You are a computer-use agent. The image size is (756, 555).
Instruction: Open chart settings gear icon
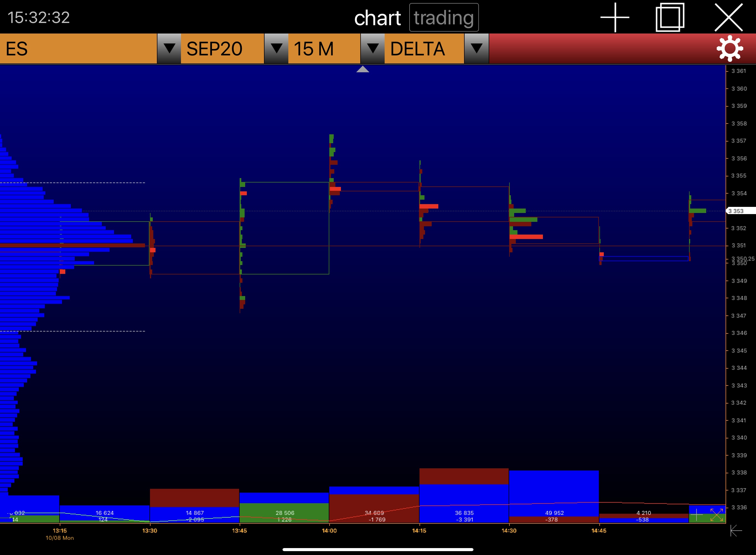[x=730, y=49]
